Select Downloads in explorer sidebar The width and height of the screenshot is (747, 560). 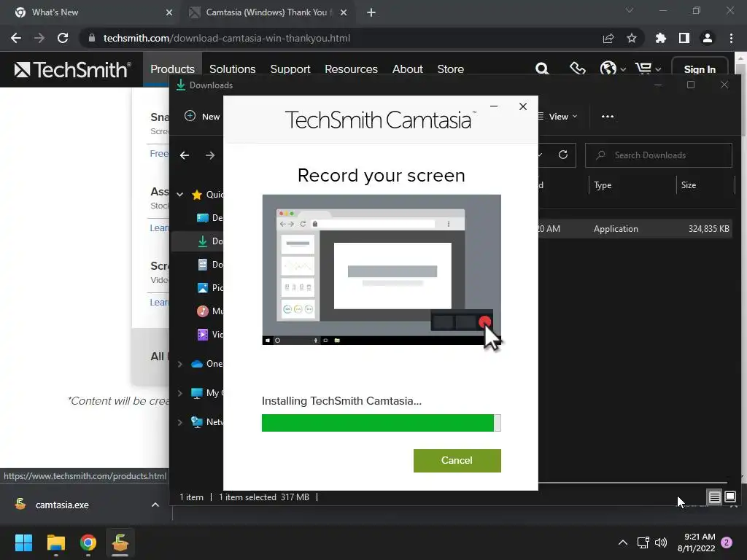pos(209,241)
